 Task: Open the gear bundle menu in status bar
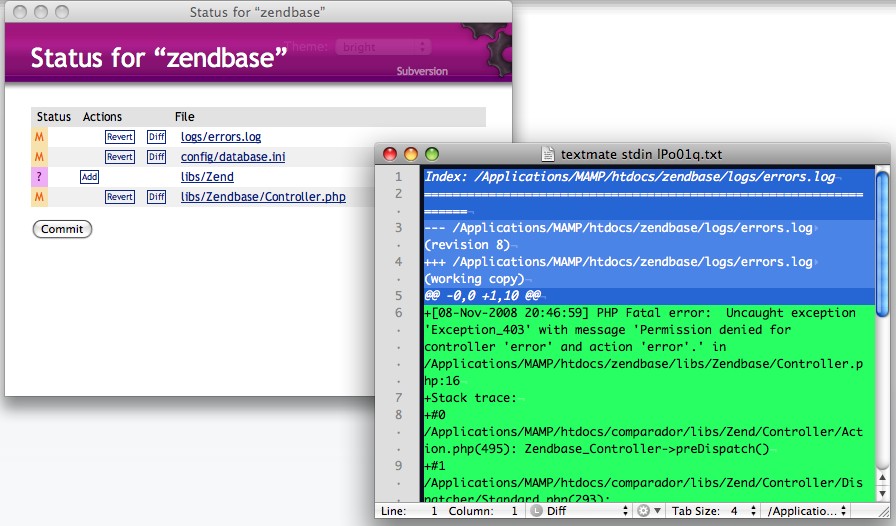point(649,511)
